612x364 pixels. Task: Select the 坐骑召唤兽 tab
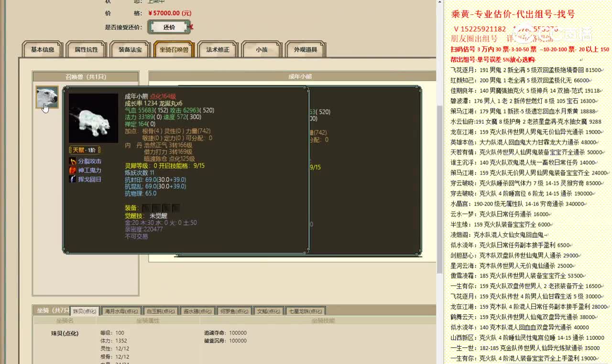[174, 49]
